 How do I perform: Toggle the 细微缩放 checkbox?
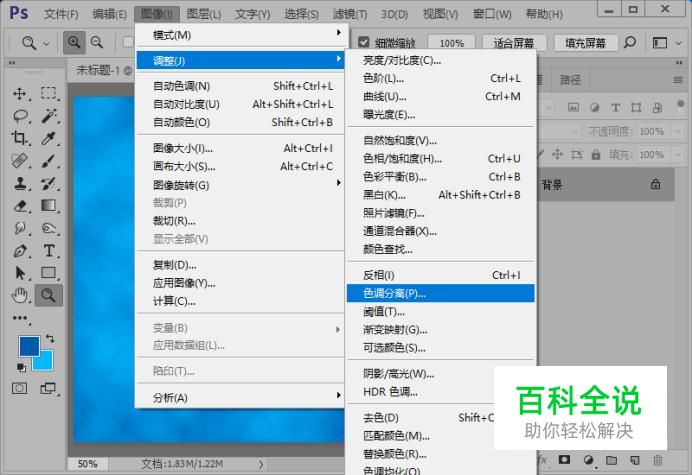point(363,42)
